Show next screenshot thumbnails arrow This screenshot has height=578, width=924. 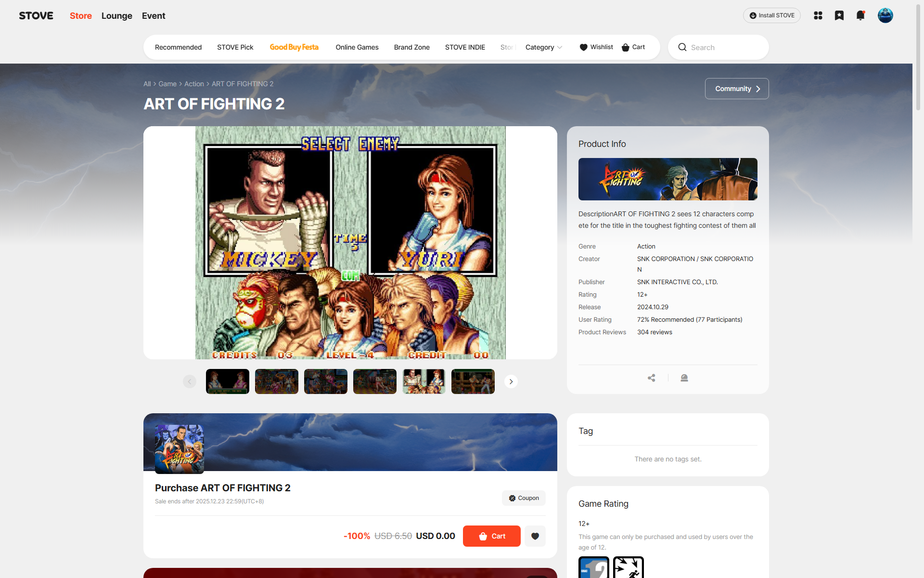point(511,381)
